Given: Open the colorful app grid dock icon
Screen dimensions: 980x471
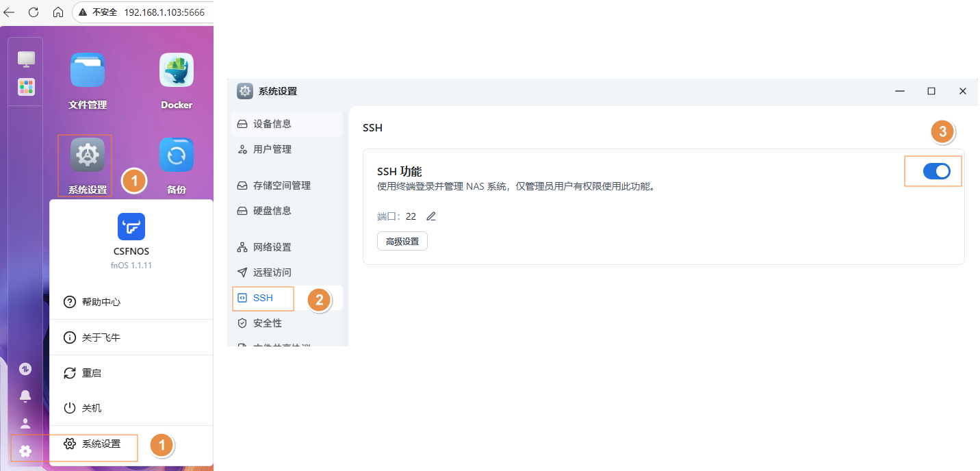Looking at the screenshot, I should coord(26,87).
